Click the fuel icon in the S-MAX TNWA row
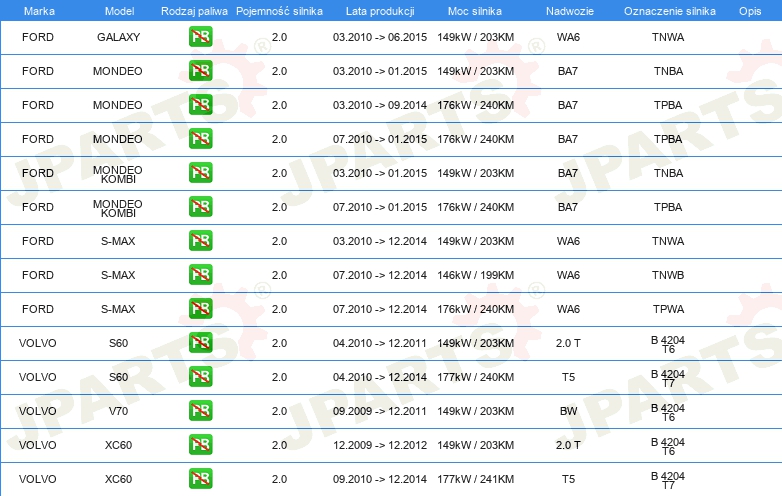782x496 pixels. pos(200,240)
